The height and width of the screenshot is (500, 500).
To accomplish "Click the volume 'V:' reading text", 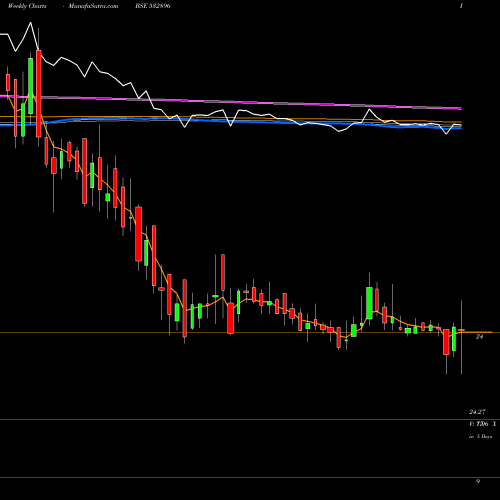I will pyautogui.click(x=482, y=424).
